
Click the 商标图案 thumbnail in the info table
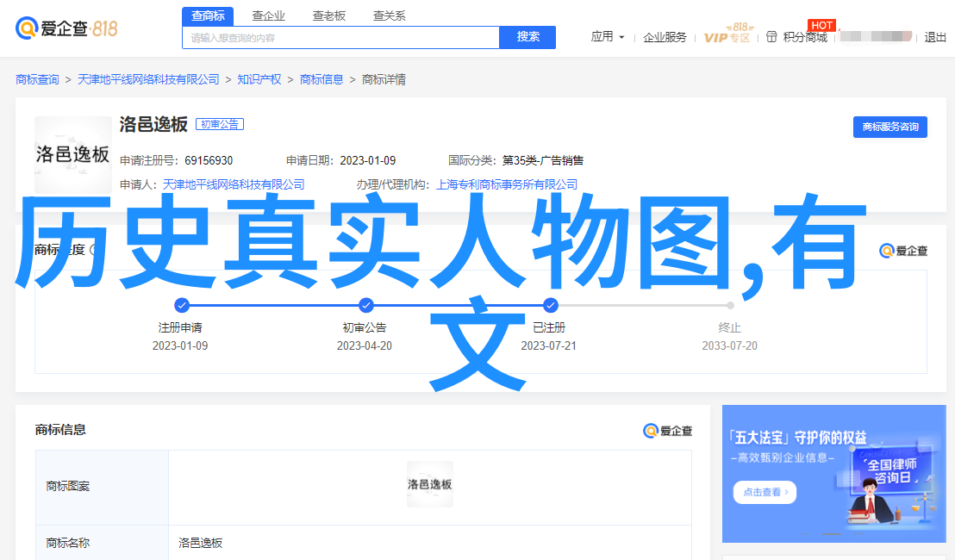pos(430,484)
